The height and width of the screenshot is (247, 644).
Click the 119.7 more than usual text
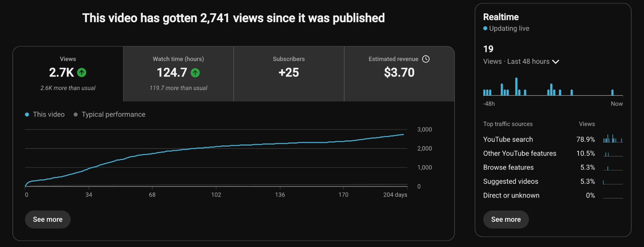(178, 88)
